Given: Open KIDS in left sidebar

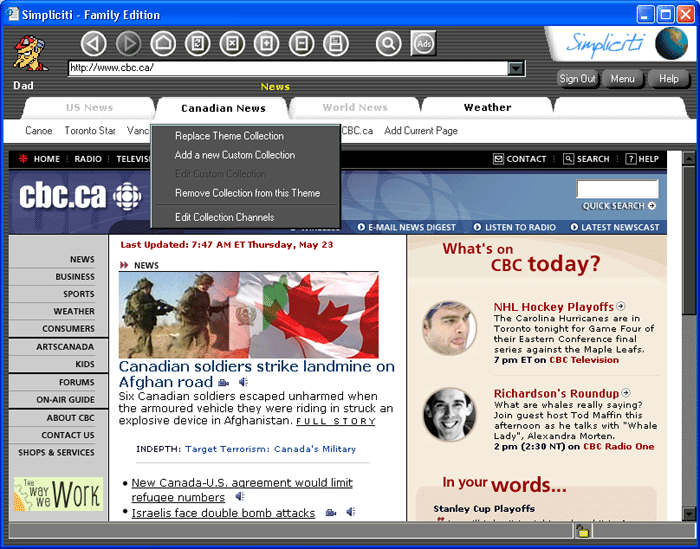Looking at the screenshot, I should coord(85,364).
